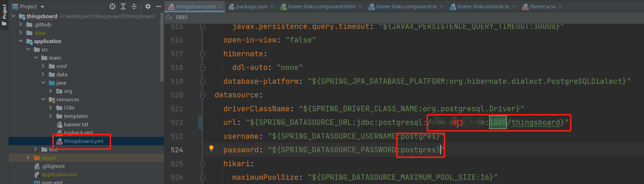The width and height of the screenshot is (644, 184).
Task: Switch to thingsboard.yml editor tab
Action: pyautogui.click(x=196, y=6)
